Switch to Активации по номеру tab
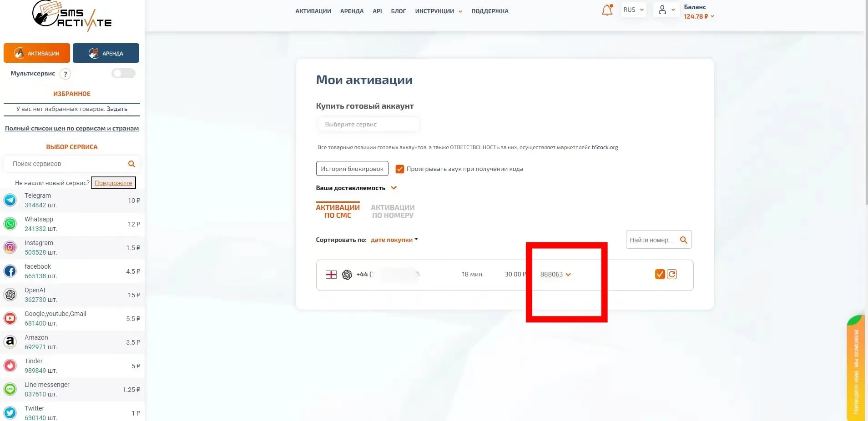 pyautogui.click(x=393, y=211)
